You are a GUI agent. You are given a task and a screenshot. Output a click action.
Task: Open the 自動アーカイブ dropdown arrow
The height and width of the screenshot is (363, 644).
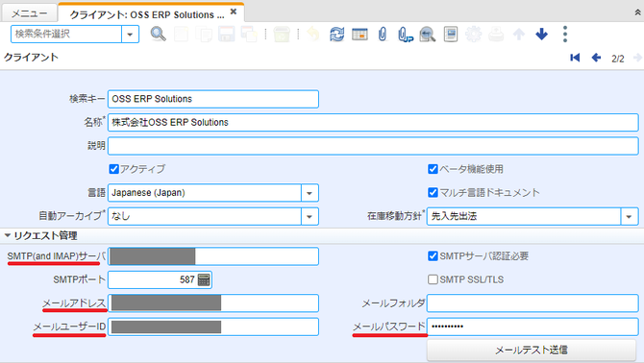pos(310,216)
